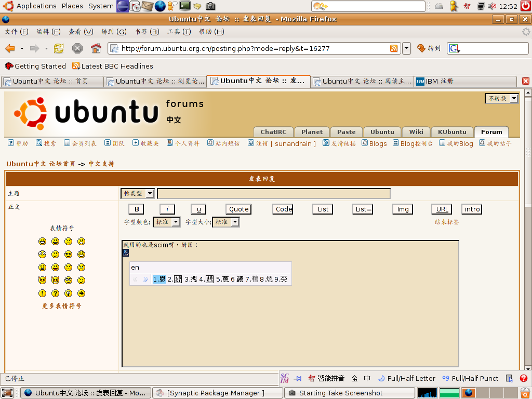This screenshot has width=532, height=399.
Task: Click the 结束标签 close tags link
Action: [x=447, y=222]
